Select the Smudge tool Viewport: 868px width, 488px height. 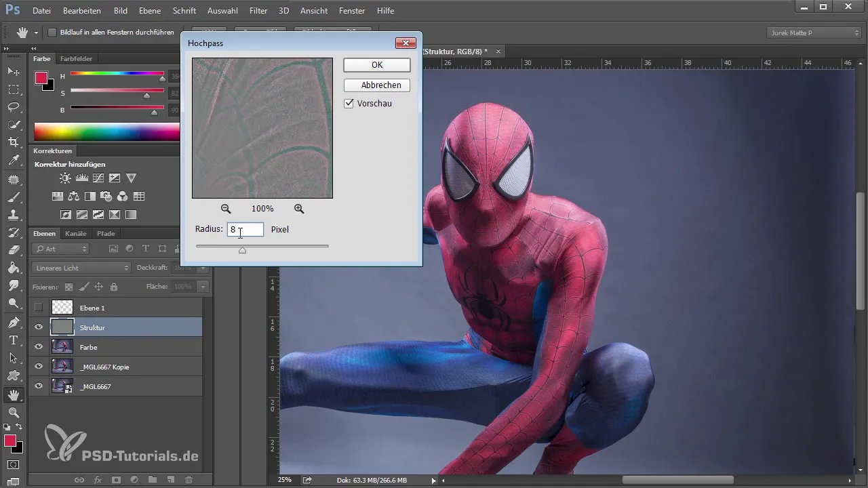pyautogui.click(x=13, y=285)
